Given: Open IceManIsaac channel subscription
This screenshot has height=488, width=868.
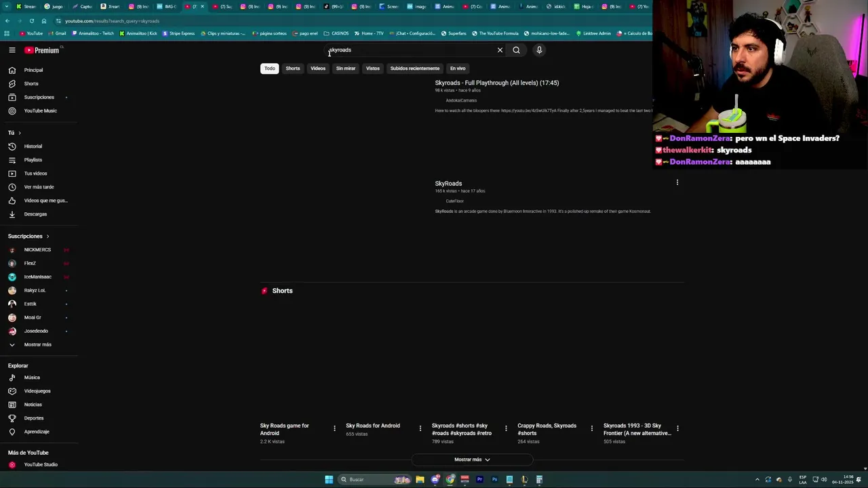Looking at the screenshot, I should pos(37,277).
